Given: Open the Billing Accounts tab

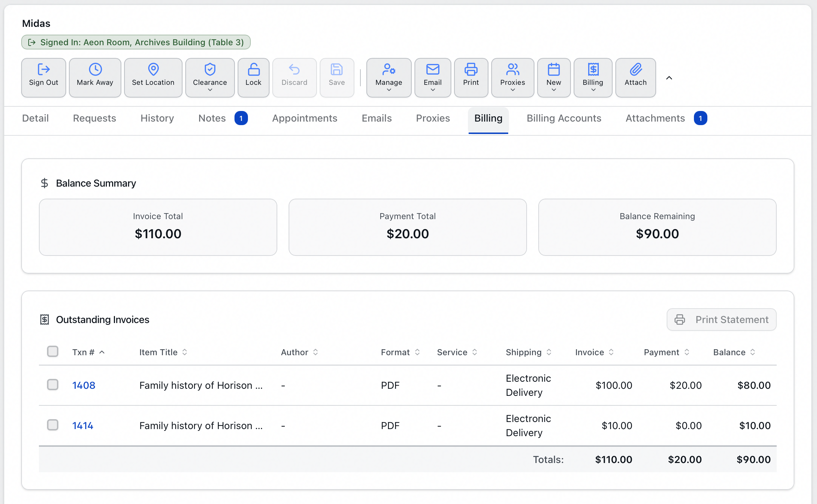Looking at the screenshot, I should (564, 118).
